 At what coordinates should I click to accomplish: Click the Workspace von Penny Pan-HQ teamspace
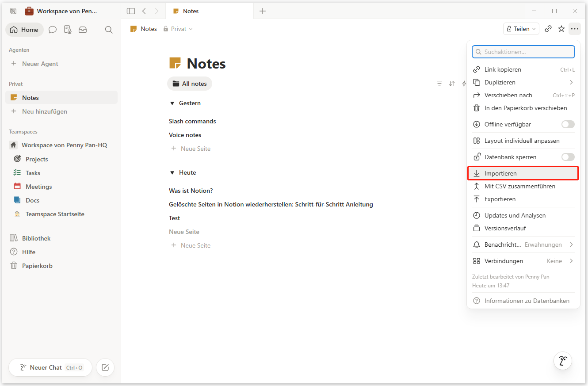(x=61, y=145)
